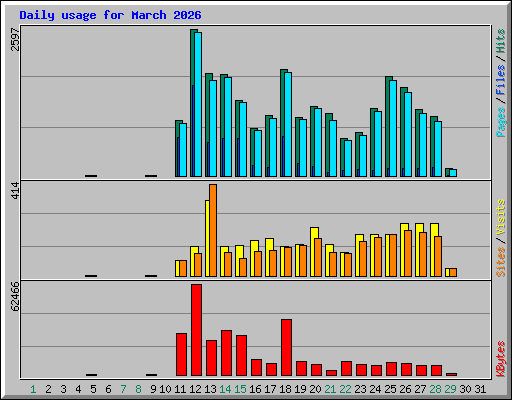Click day 31 on the x-axis
512x400 pixels.
pos(480,389)
